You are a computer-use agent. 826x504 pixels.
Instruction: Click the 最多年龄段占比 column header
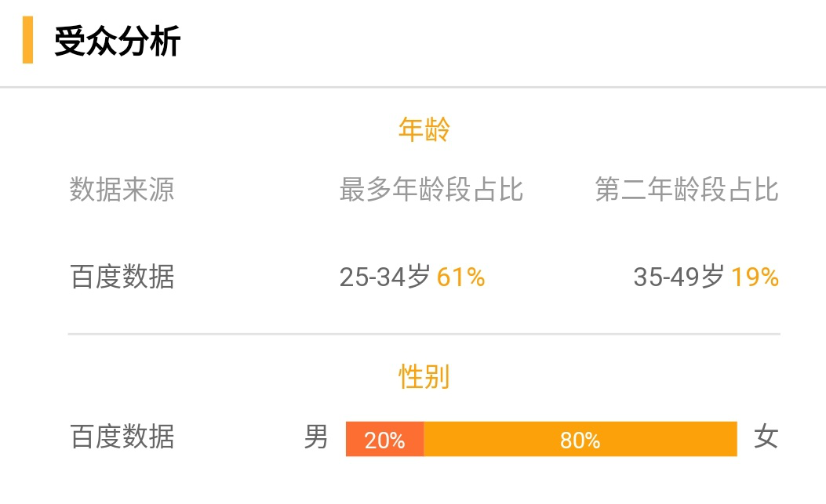431,190
